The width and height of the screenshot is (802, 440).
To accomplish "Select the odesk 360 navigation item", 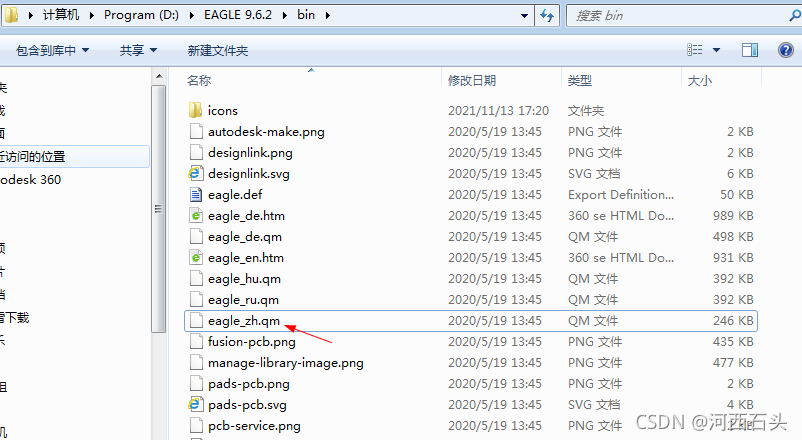I will [31, 180].
